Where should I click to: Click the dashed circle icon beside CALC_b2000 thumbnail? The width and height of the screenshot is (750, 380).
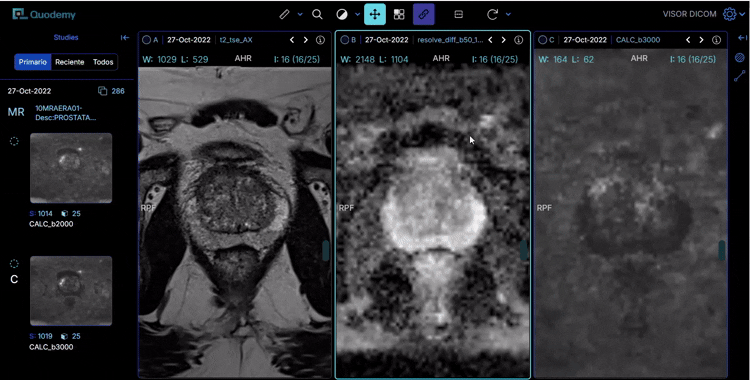(x=14, y=141)
